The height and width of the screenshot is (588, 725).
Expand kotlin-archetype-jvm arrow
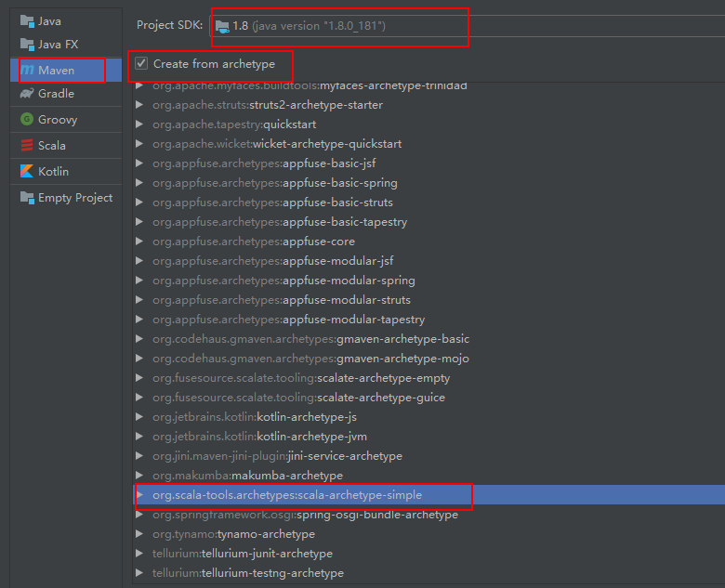click(x=139, y=437)
